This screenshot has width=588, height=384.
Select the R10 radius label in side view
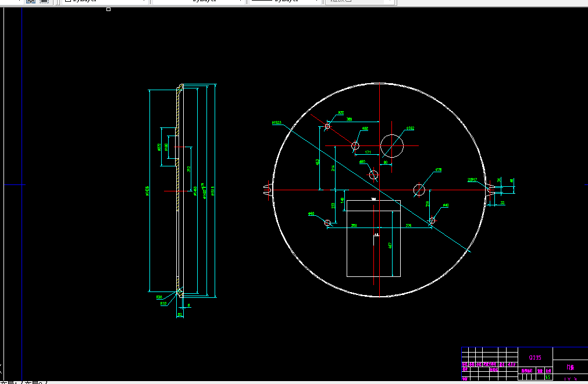[163, 304]
